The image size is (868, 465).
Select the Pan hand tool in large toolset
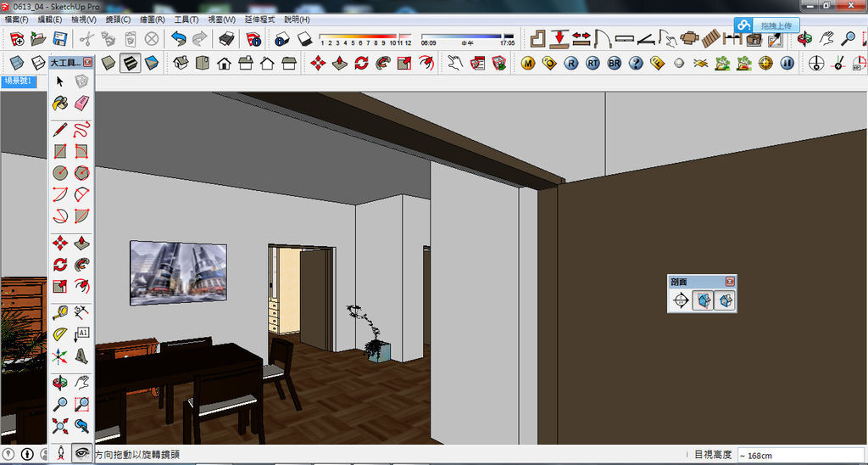pyautogui.click(x=82, y=383)
